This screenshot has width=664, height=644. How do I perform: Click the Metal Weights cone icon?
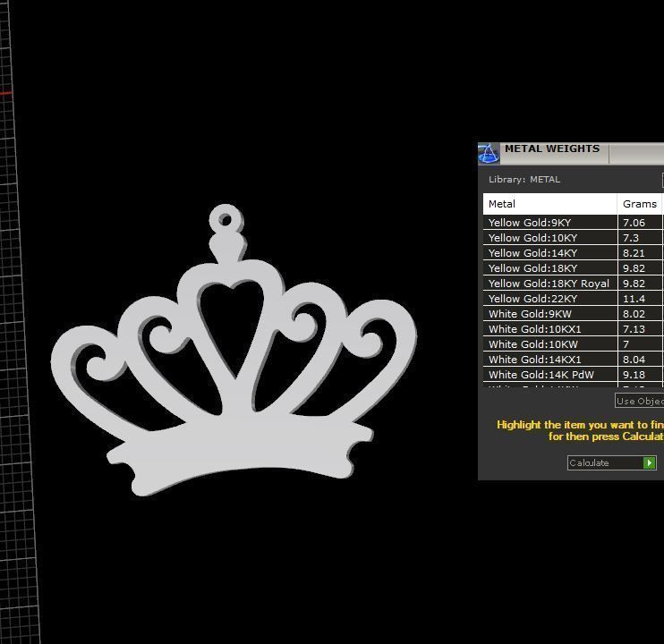[489, 154]
